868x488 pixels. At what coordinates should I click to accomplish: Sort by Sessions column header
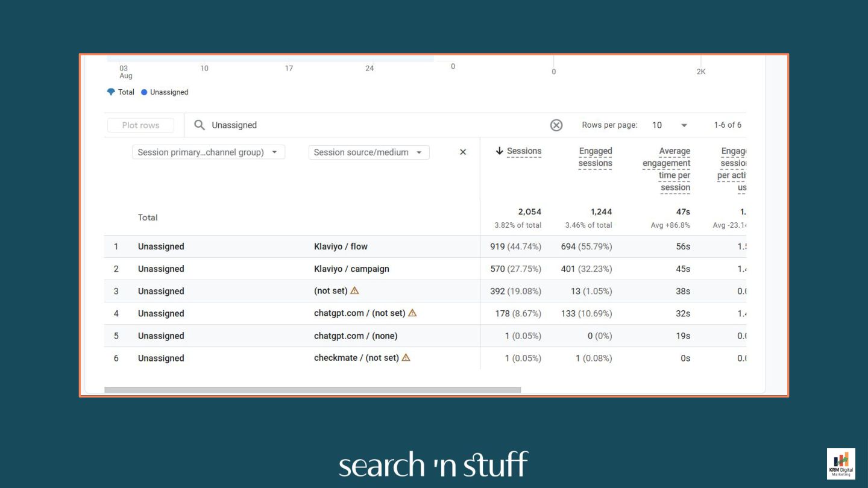click(x=524, y=152)
